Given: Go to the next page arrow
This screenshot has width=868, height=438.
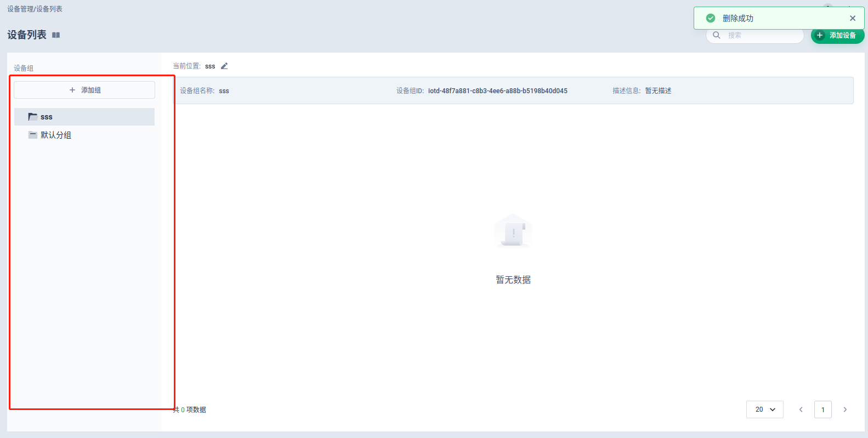Looking at the screenshot, I should 845,409.
